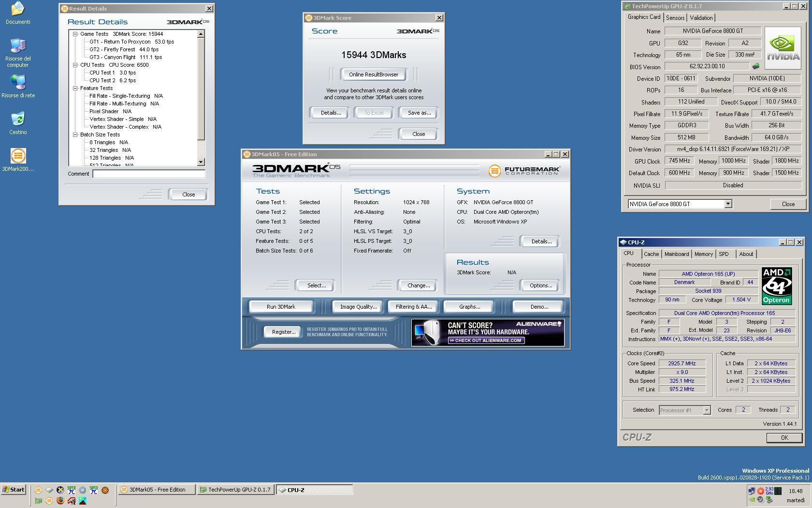Image resolution: width=812 pixels, height=508 pixels.
Task: Collapse the CPU Tests tree node
Action: (x=75, y=65)
